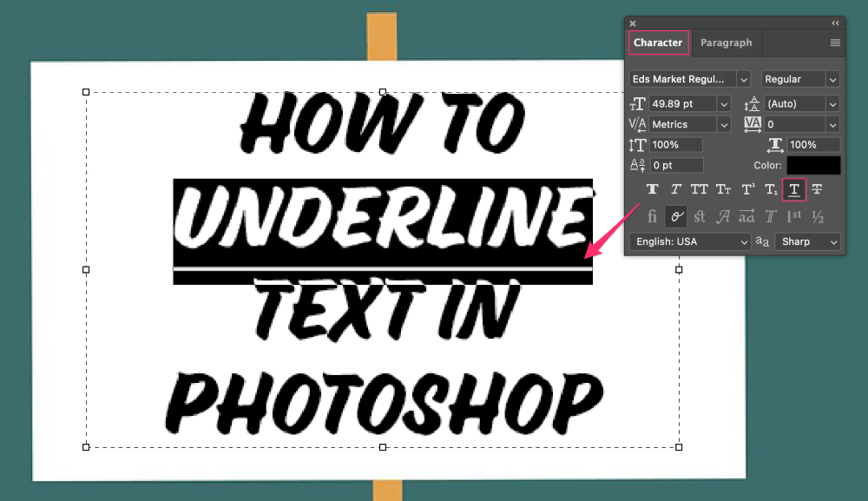Click the TEXT IN text line

click(386, 309)
